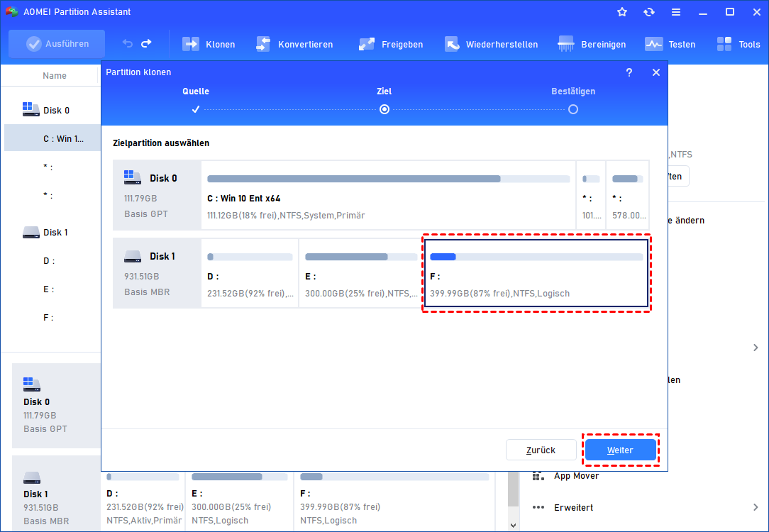This screenshot has height=532, width=769.
Task: Select E: 300.00GB partition in dialog
Action: [360, 273]
